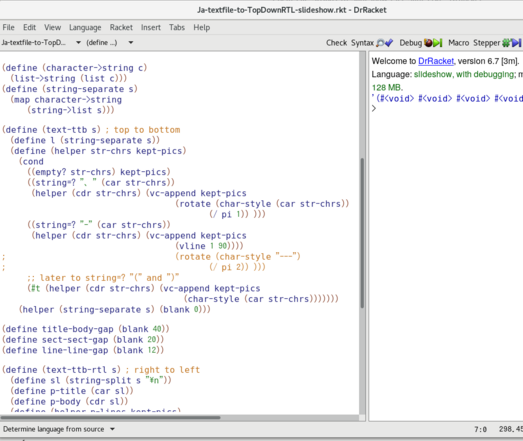Click the '; right to left' comment
Screen dimensions: 523x441
click(x=163, y=370)
